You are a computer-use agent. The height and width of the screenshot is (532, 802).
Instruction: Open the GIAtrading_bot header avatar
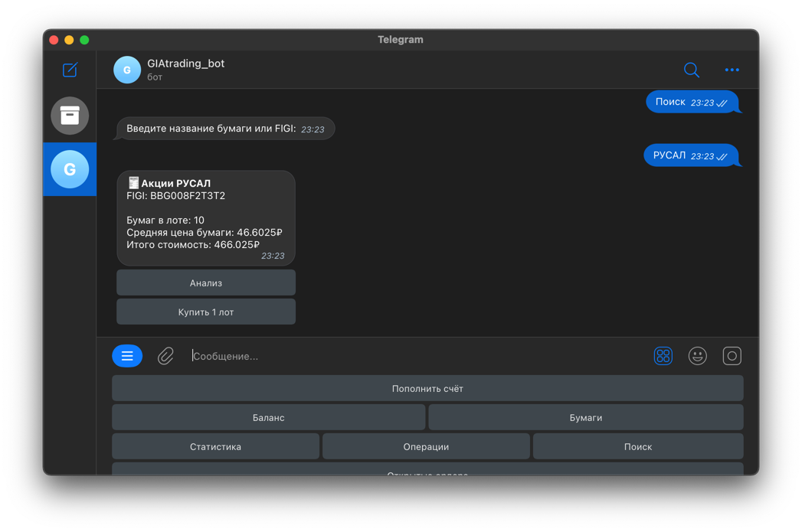pyautogui.click(x=127, y=70)
